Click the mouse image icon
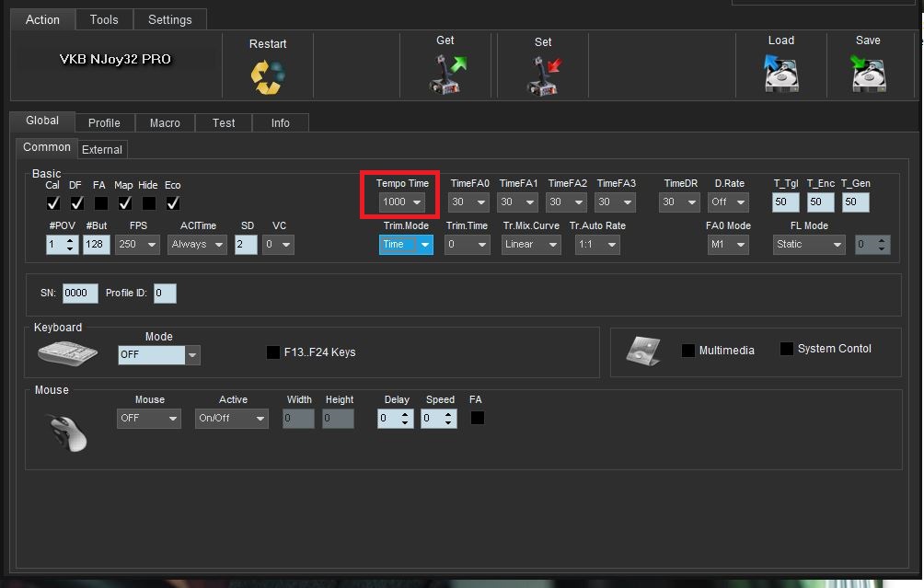The image size is (924, 588). 67,429
